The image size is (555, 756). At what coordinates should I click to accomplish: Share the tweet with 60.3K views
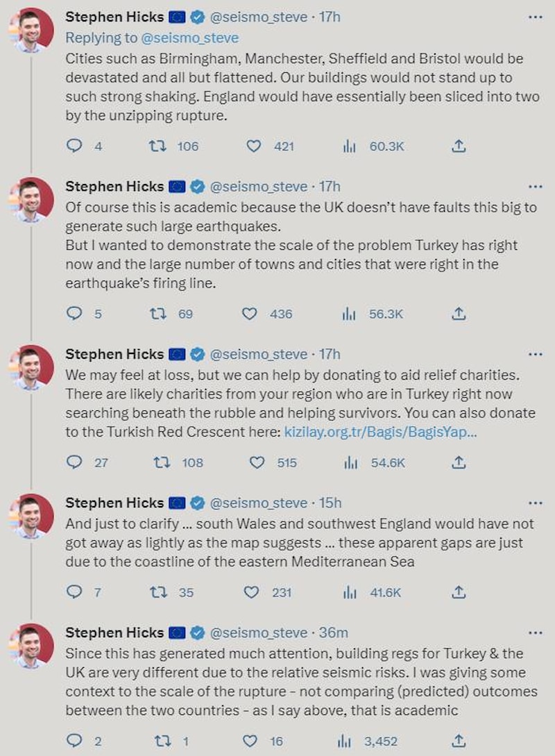click(x=458, y=146)
